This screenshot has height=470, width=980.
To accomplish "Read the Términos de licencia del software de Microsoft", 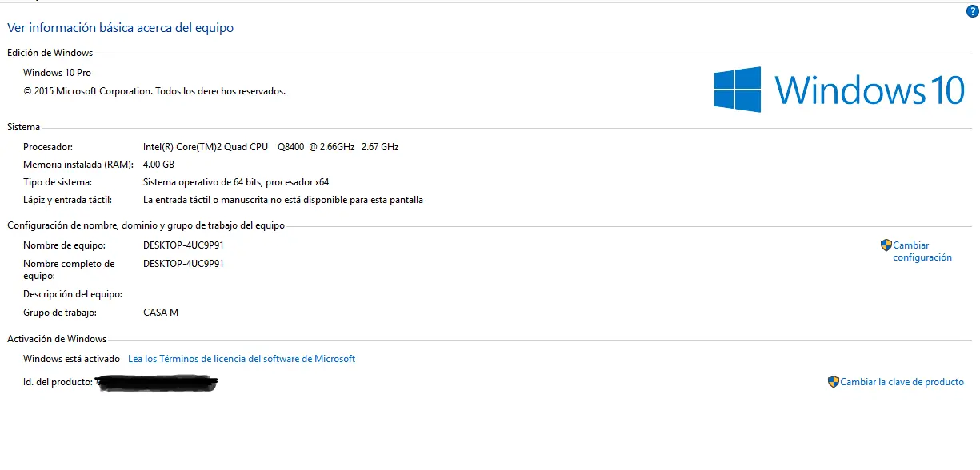I will coord(242,359).
